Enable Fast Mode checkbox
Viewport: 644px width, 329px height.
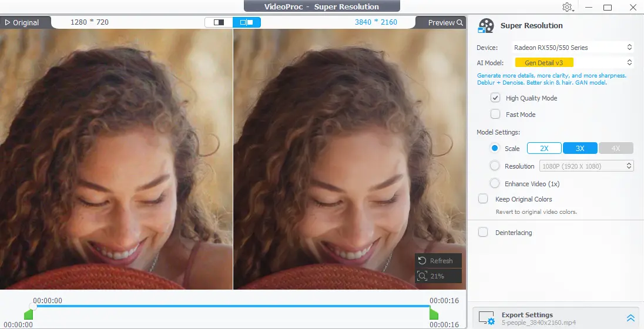click(x=495, y=114)
